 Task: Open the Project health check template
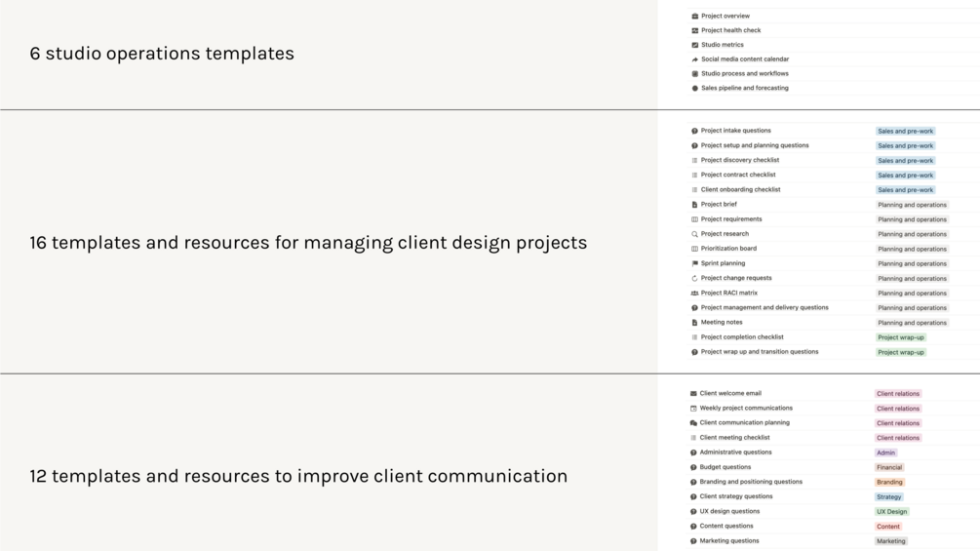[730, 30]
